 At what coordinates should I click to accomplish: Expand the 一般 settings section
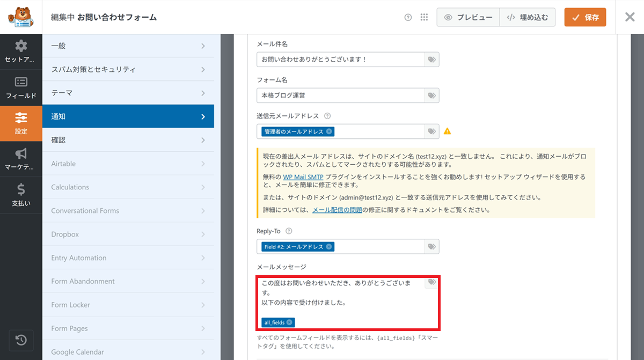pos(128,46)
